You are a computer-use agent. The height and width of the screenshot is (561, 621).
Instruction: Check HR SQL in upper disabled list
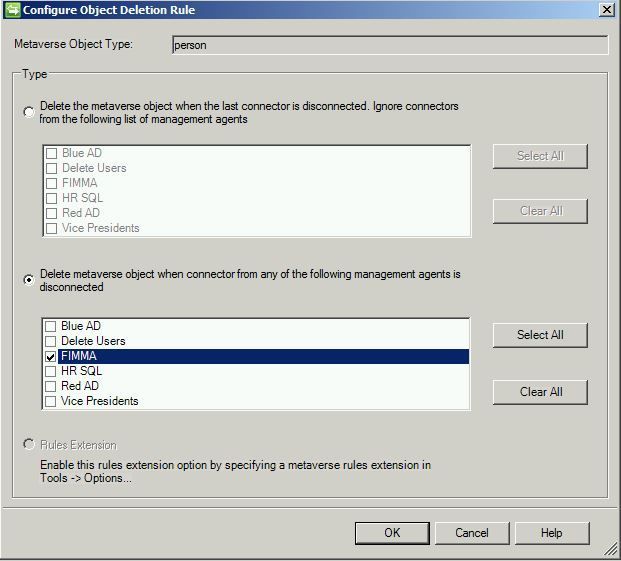[x=51, y=198]
